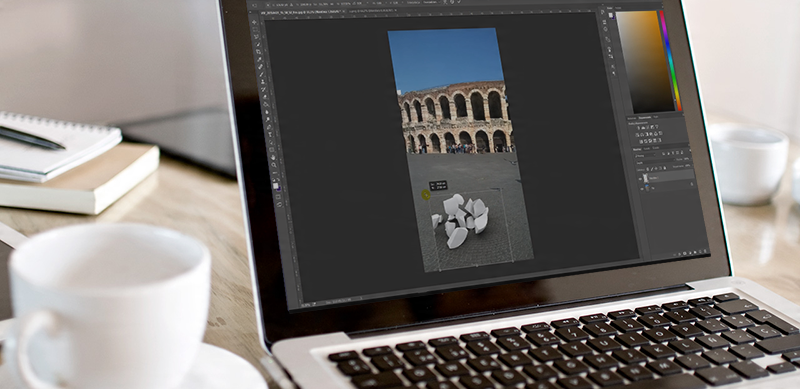Select the Eyedropper tool
800x389 pixels.
click(x=259, y=59)
